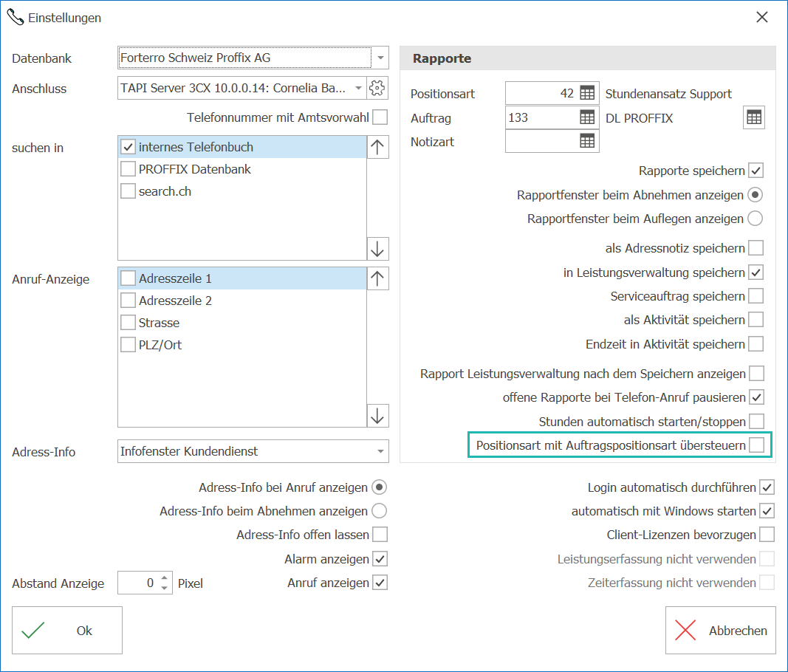Viewport: 788px width, 672px height.
Task: Decrease Abstand Anzeige pixel value
Action: tap(165, 588)
